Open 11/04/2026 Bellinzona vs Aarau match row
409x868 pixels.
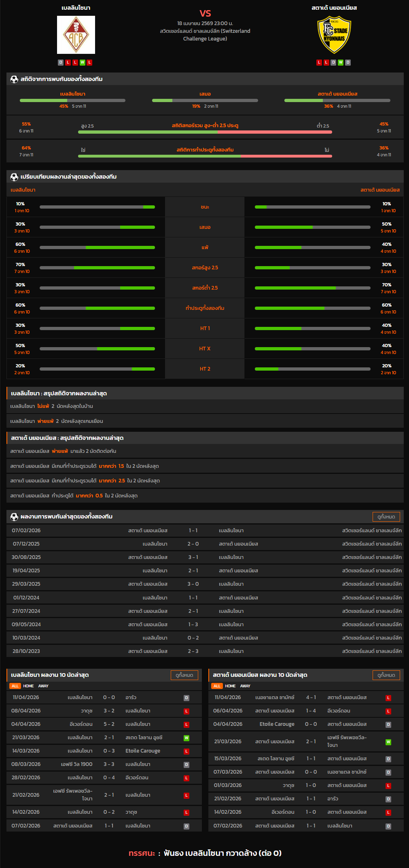pos(104,697)
